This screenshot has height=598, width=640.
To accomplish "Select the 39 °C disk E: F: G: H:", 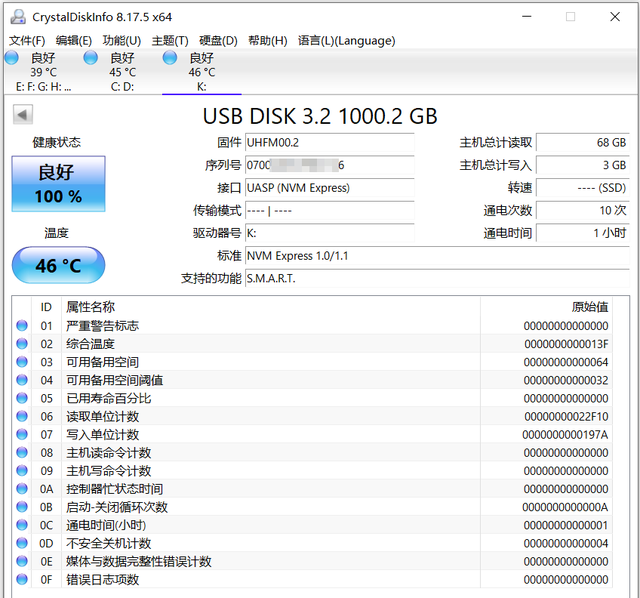I will [x=43, y=72].
